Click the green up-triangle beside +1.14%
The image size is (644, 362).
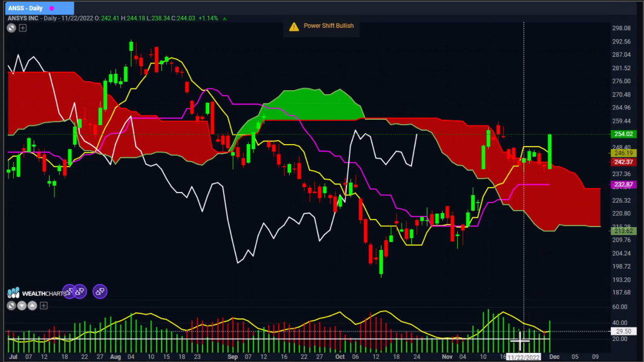click(x=225, y=19)
